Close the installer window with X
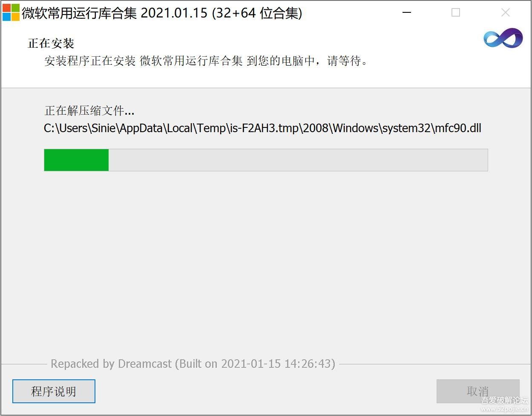This screenshot has width=532, height=416. click(x=506, y=13)
